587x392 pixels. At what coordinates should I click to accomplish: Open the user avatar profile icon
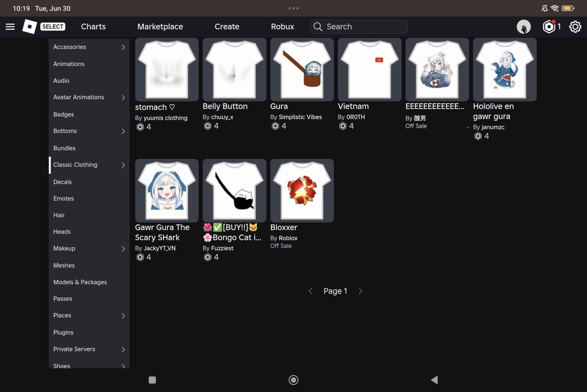[524, 27]
